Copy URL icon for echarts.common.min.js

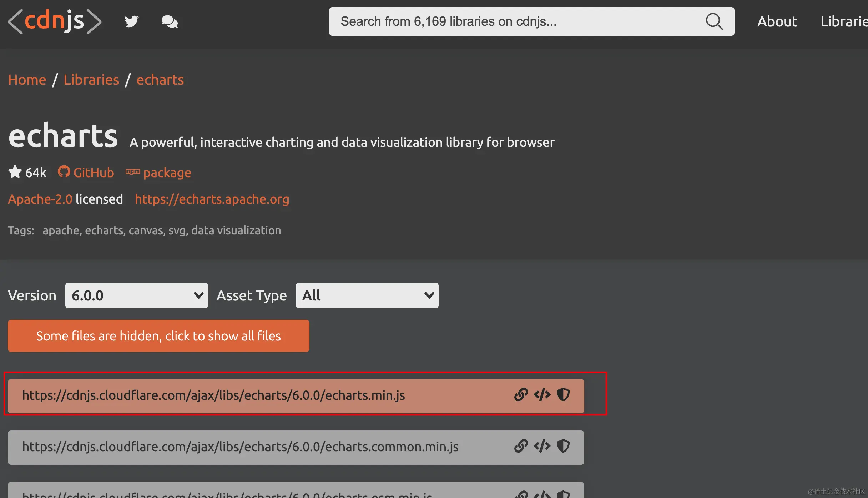(x=521, y=446)
